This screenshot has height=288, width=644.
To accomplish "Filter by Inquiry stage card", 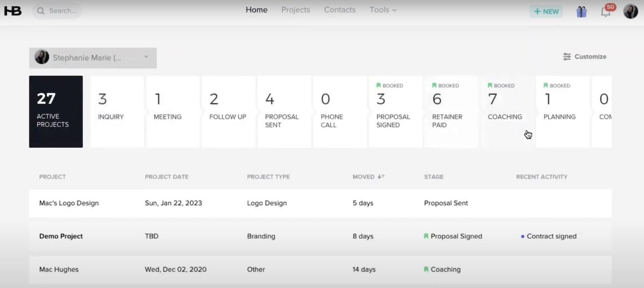I will pyautogui.click(x=118, y=111).
